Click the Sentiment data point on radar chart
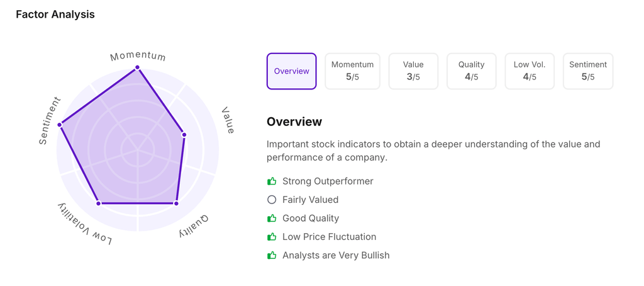Viewport: 644px width, 286px height. coord(60,125)
